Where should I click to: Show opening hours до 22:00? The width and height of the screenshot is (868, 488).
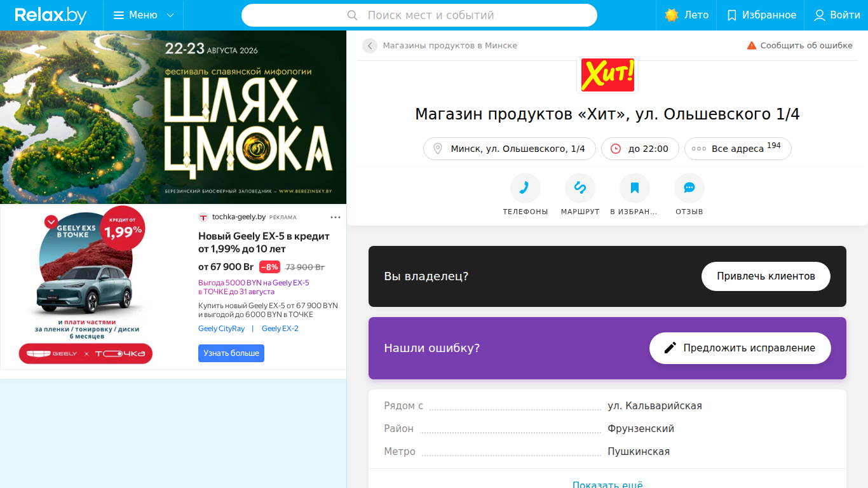coord(640,149)
